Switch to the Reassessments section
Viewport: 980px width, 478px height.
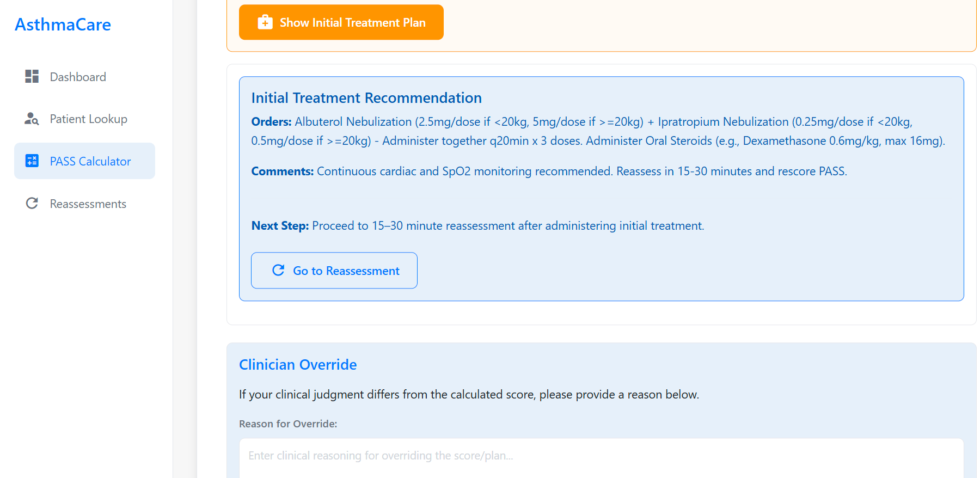coord(88,203)
